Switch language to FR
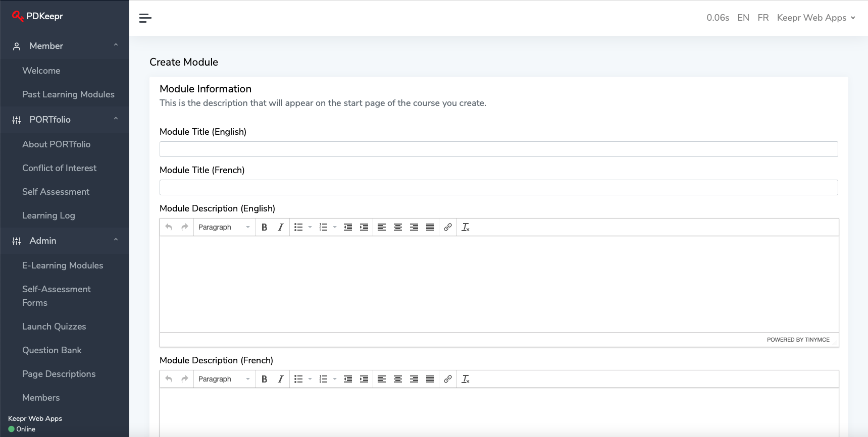This screenshot has height=437, width=868. pos(763,18)
